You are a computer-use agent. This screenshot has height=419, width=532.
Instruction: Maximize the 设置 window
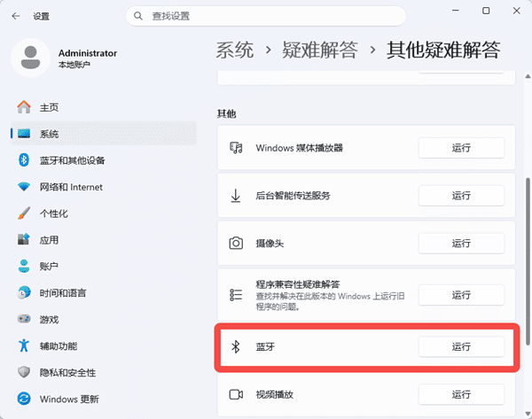coord(486,11)
